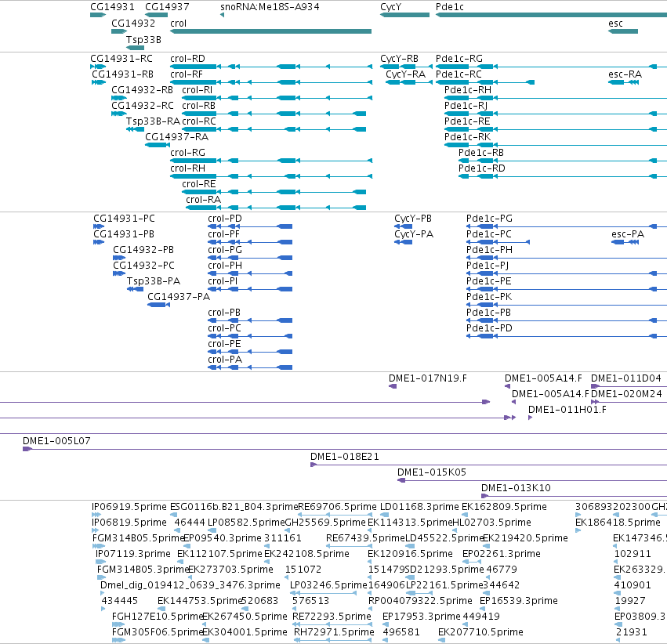Click protein CG14937-PA label
This screenshot has width=667, height=644.
tap(179, 296)
